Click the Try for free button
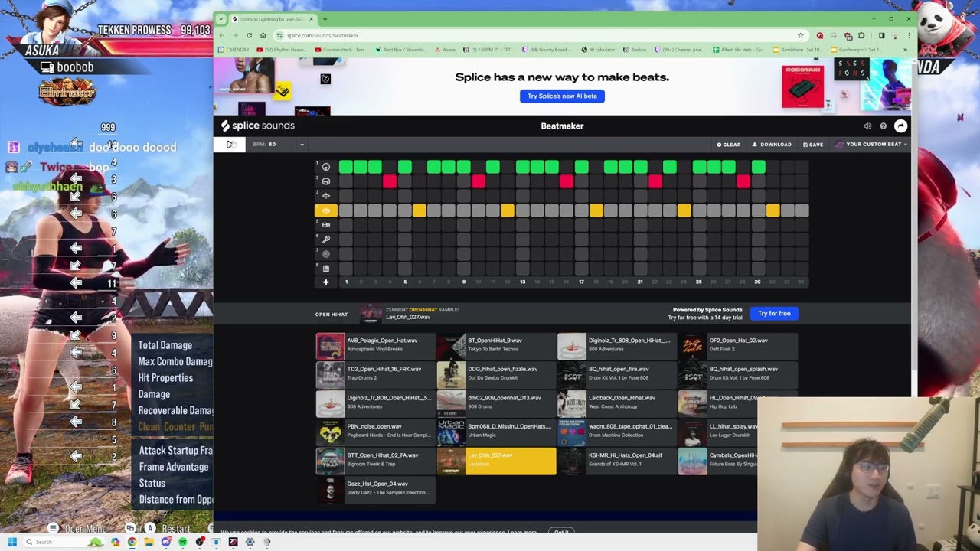This screenshot has width=980, height=551. (774, 314)
